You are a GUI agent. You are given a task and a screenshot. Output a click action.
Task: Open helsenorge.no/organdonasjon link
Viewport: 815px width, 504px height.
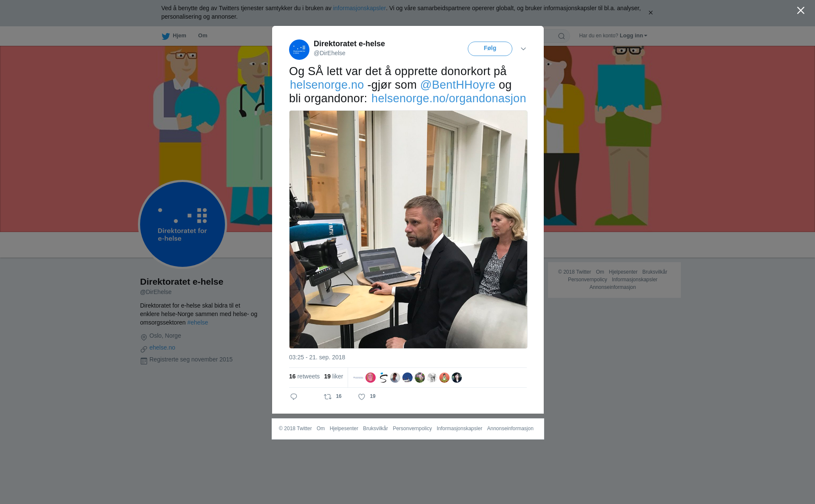point(449,98)
